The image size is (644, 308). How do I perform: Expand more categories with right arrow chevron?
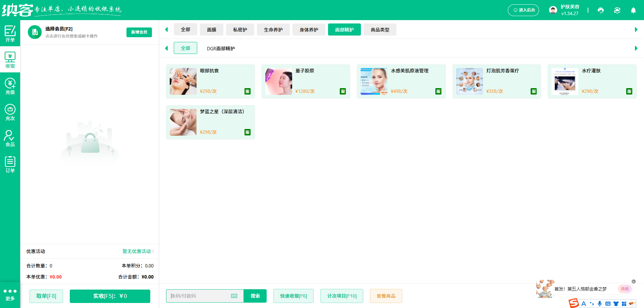point(636,29)
